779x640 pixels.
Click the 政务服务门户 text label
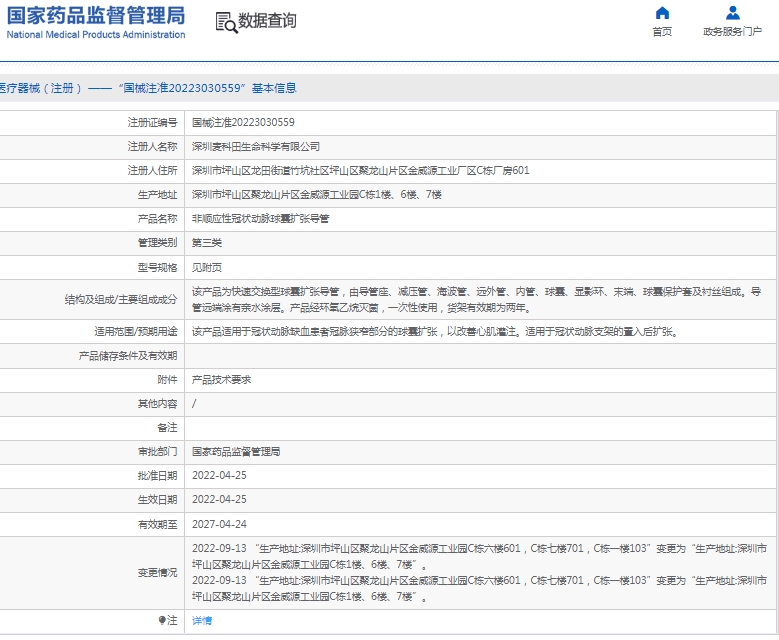[732, 32]
